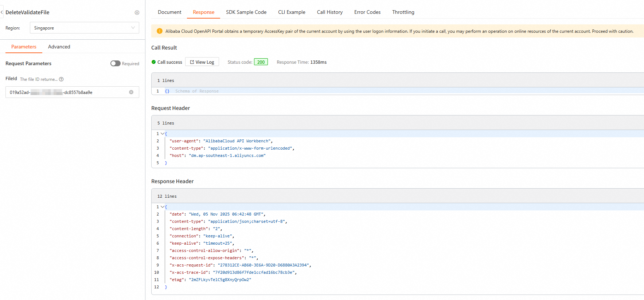Toggle the Required switch on
Screen dimensions: 644x300
point(115,63)
